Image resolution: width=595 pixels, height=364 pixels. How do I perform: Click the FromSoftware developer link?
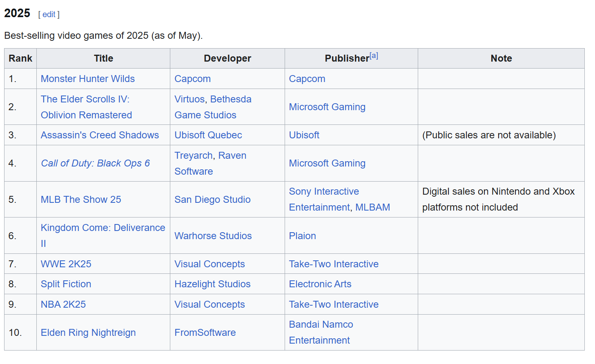point(205,333)
